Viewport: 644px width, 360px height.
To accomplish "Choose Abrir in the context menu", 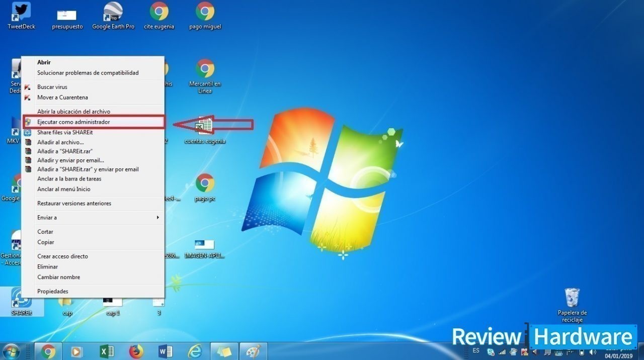I will [x=94, y=62].
